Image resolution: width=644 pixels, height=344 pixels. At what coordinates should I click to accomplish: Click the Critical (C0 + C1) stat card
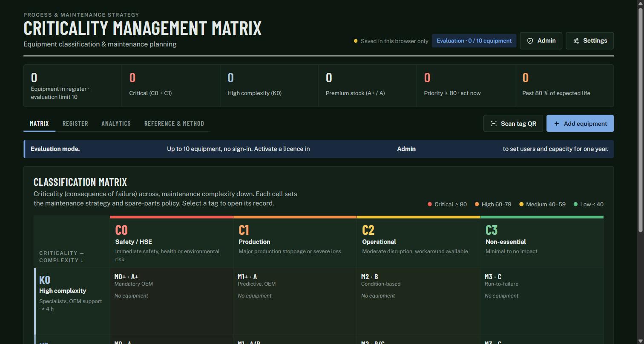(171, 86)
